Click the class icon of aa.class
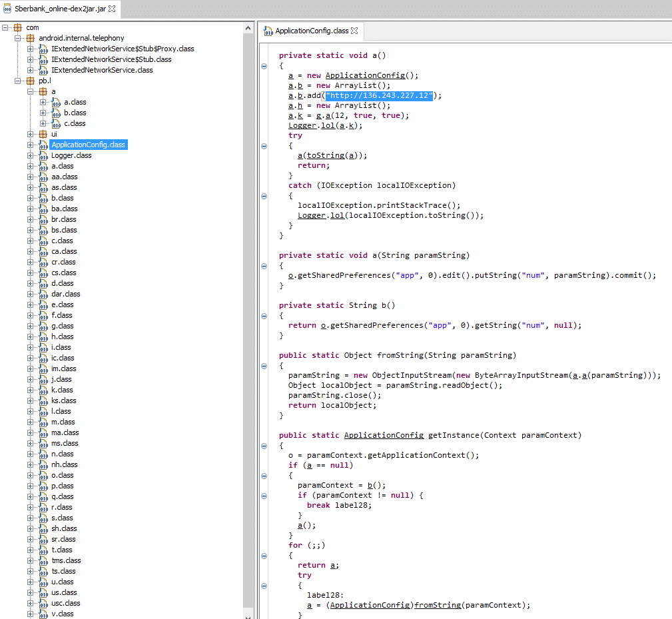 tap(43, 177)
